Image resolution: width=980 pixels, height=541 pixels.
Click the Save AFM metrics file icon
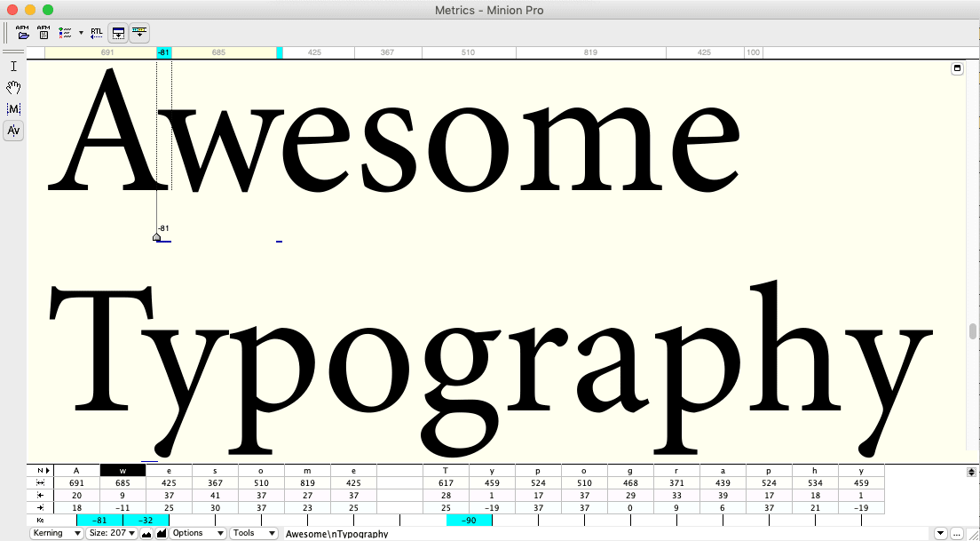click(x=43, y=33)
